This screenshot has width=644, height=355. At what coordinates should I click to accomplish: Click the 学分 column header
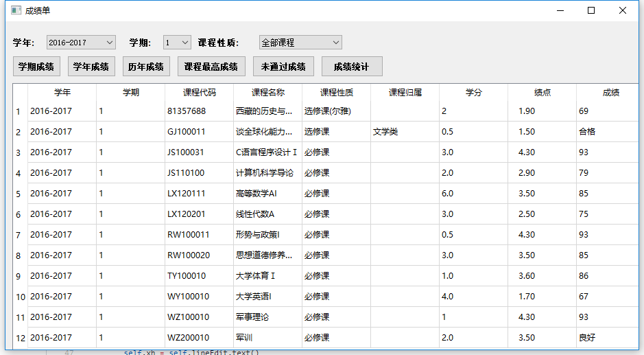coord(473,93)
